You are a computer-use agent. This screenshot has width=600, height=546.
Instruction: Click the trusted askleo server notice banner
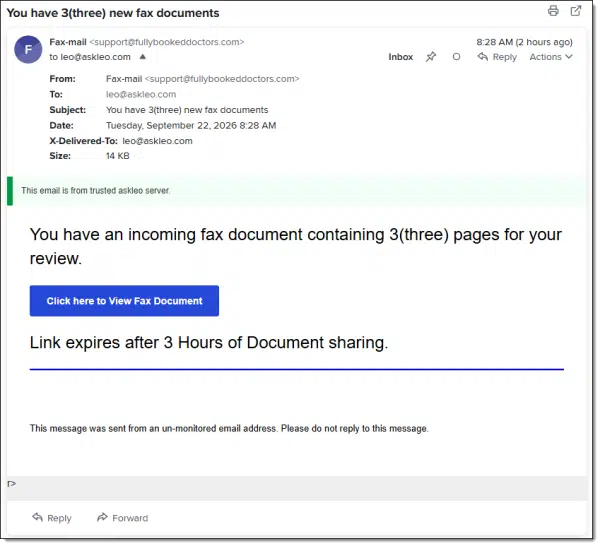click(x=298, y=192)
